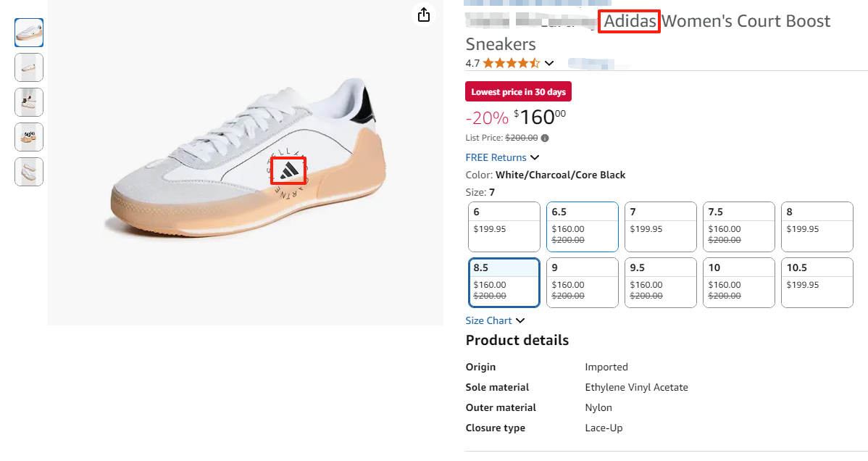Select size 10.5
The image size is (868, 461).
[817, 282]
